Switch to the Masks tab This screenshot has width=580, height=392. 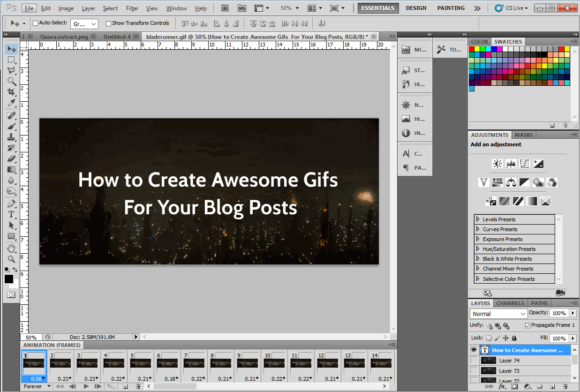click(x=524, y=135)
